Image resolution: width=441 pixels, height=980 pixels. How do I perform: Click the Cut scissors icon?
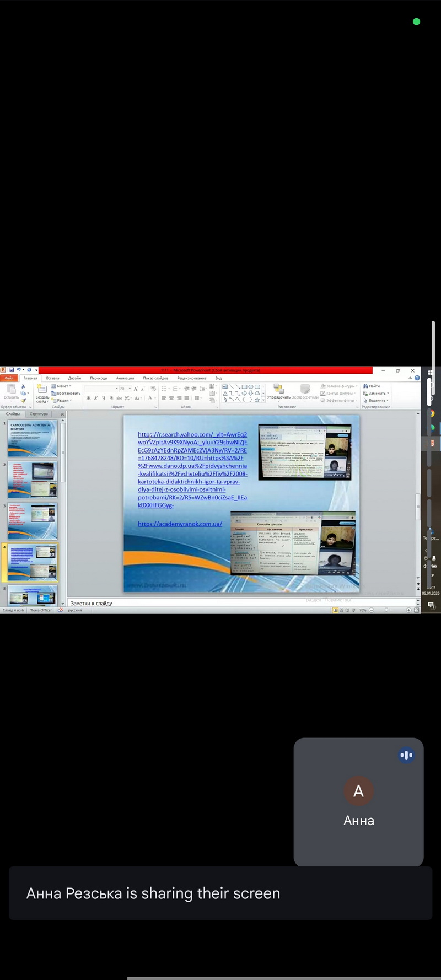coord(23,386)
